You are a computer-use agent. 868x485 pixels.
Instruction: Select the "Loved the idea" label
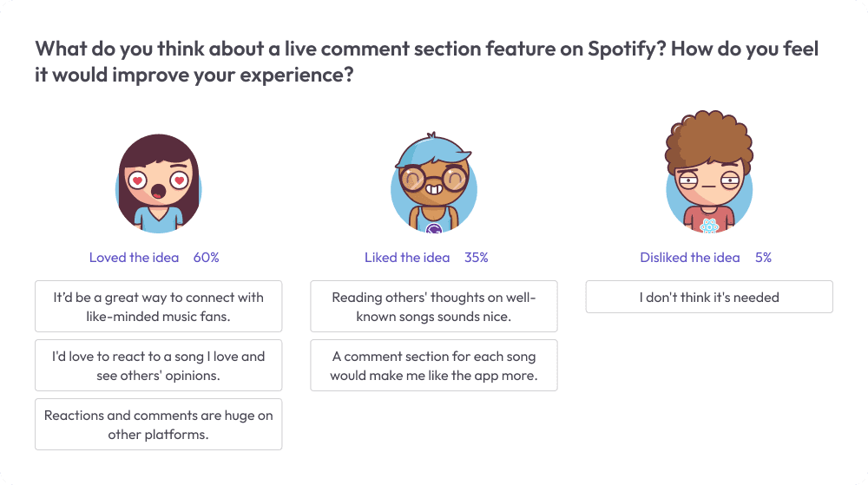point(134,258)
